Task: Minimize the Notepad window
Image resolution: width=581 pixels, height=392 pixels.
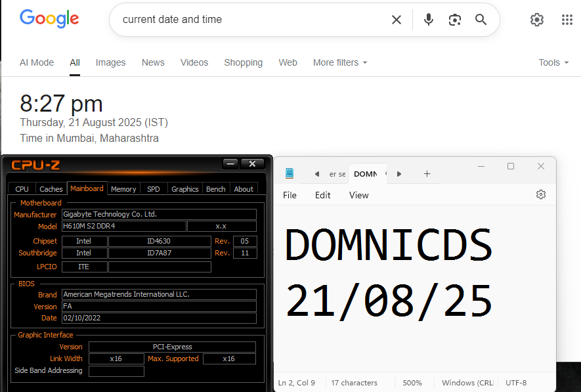Action: click(481, 166)
